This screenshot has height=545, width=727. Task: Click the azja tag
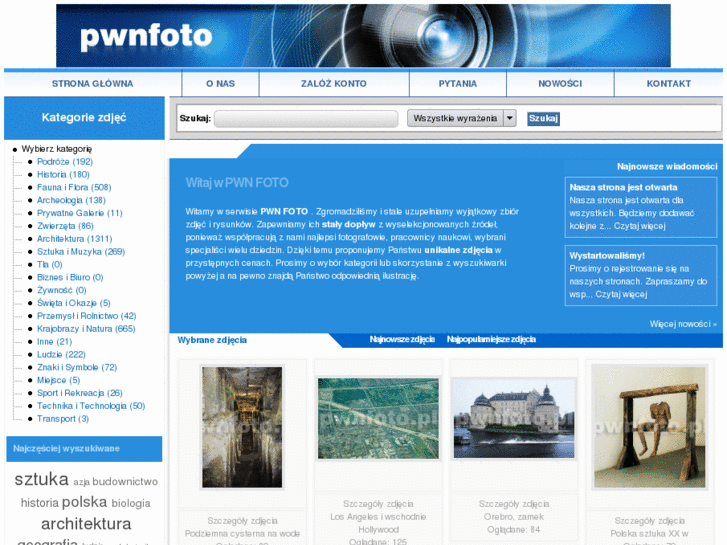[x=81, y=482]
